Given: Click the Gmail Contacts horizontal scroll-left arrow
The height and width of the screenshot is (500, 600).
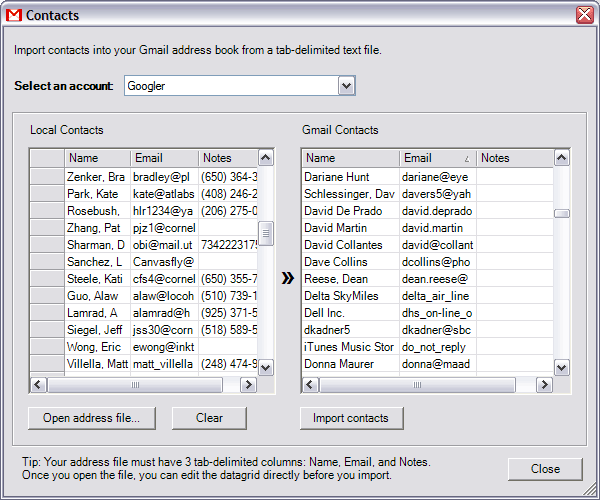Looking at the screenshot, I should (310, 384).
